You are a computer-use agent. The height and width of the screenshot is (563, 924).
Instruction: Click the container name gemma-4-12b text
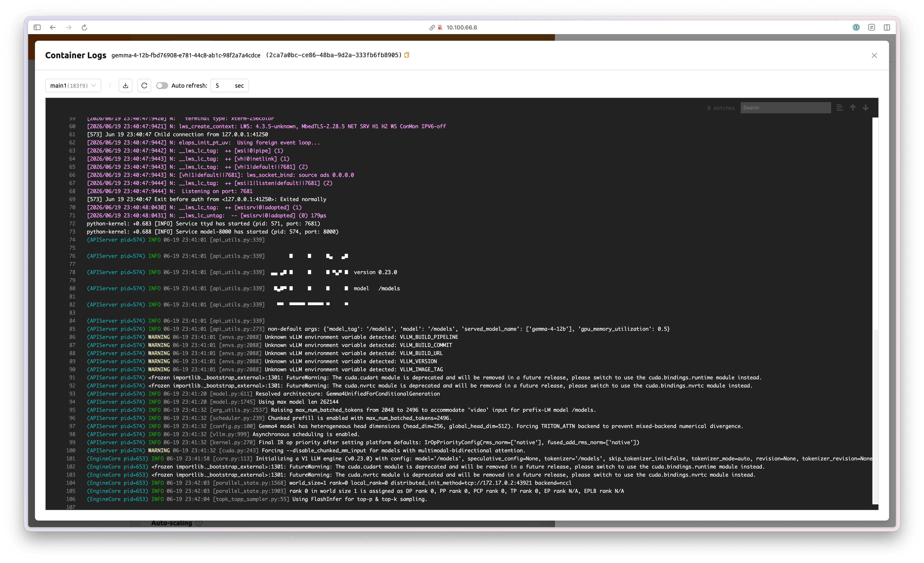point(186,55)
